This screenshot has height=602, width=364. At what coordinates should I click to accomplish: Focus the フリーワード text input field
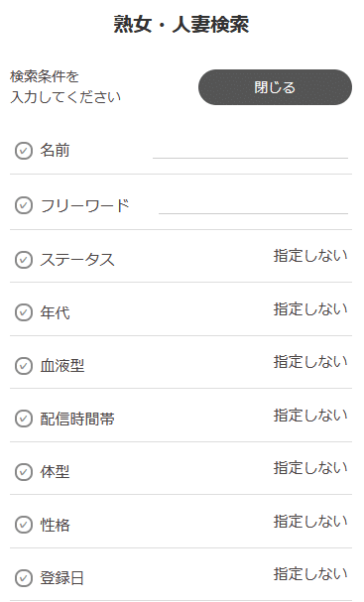tap(254, 205)
